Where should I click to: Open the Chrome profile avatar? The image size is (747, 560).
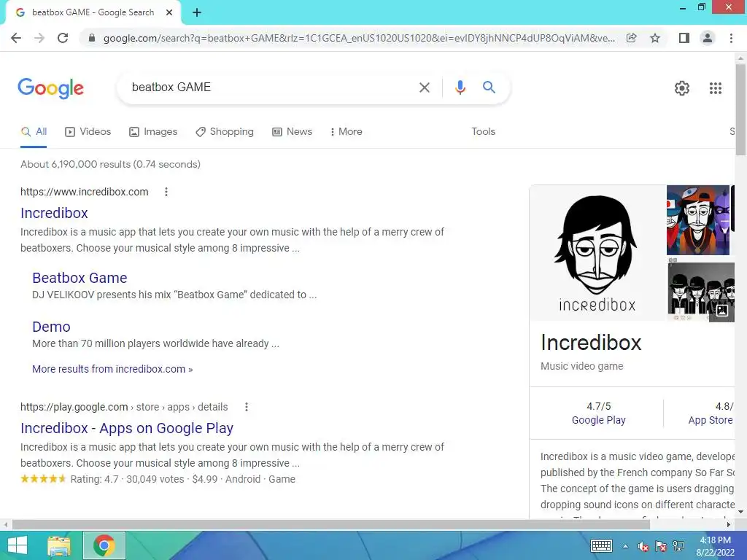(708, 38)
